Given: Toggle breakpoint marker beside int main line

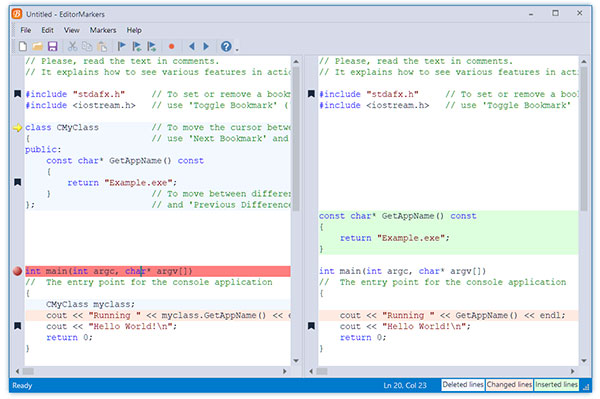Looking at the screenshot, I should (x=17, y=271).
